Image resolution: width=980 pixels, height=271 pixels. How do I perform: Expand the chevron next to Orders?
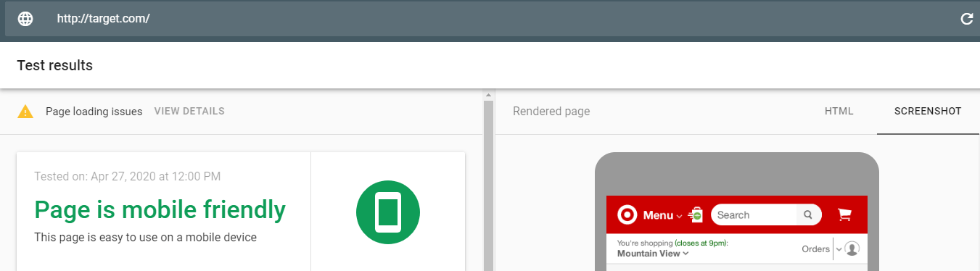click(x=839, y=249)
